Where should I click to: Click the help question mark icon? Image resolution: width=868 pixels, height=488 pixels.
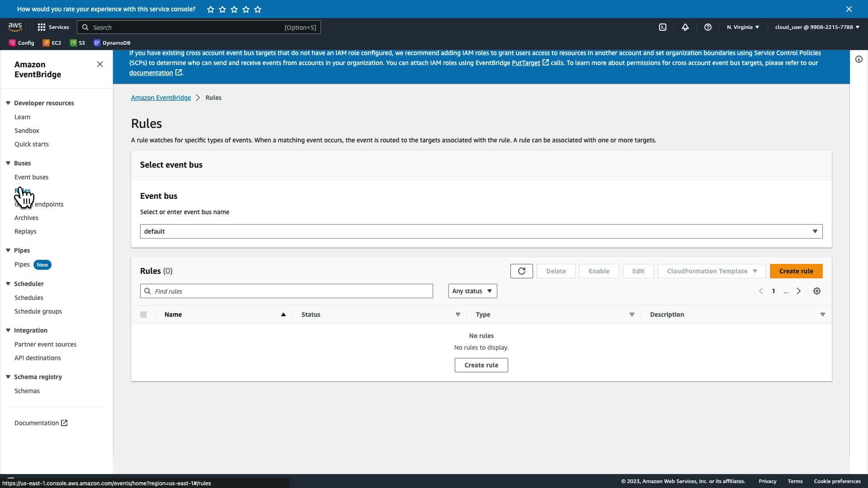(x=708, y=27)
